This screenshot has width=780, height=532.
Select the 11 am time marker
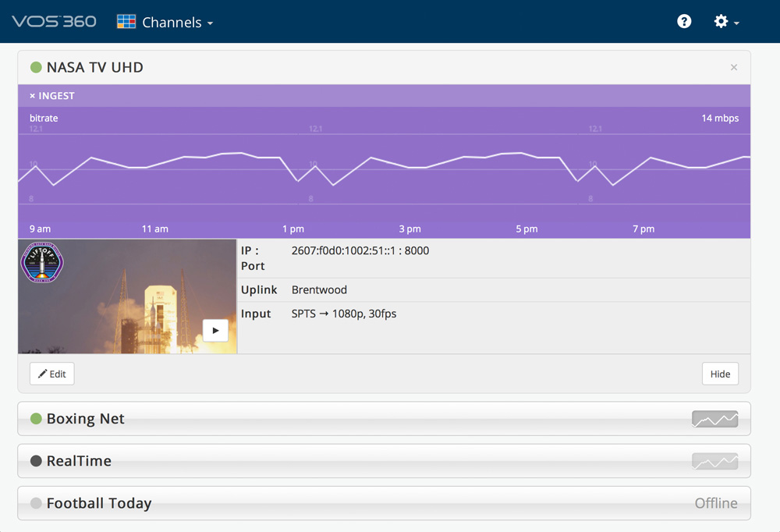click(x=154, y=229)
